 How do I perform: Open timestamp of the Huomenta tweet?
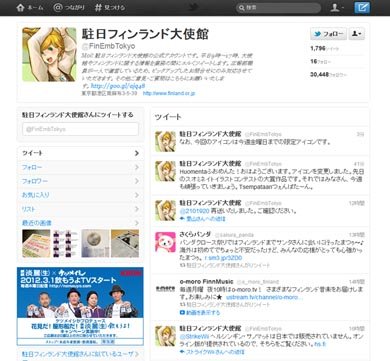click(359, 164)
